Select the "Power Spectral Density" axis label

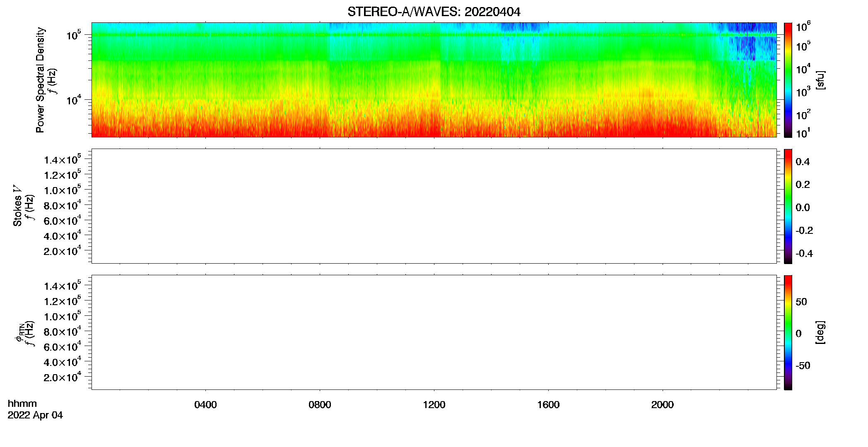(x=40, y=80)
